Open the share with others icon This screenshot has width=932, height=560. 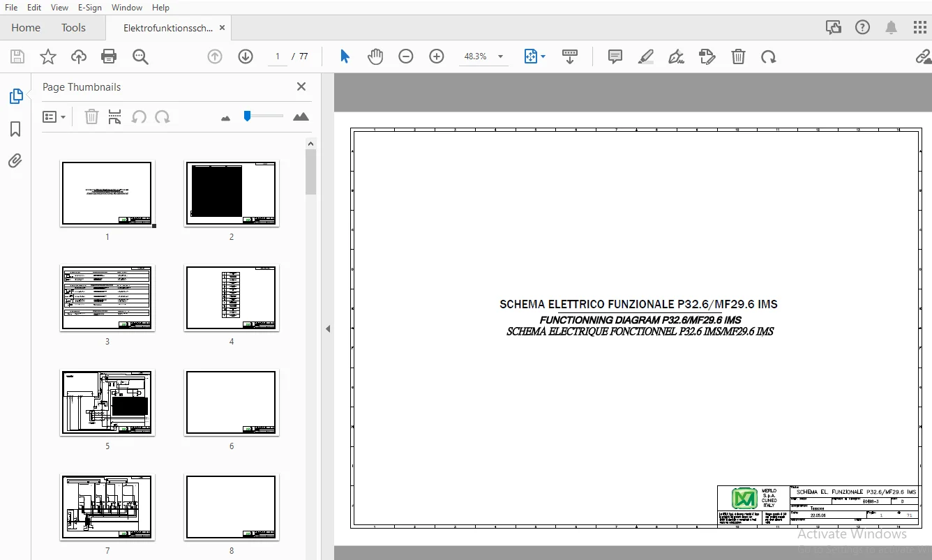pos(834,27)
